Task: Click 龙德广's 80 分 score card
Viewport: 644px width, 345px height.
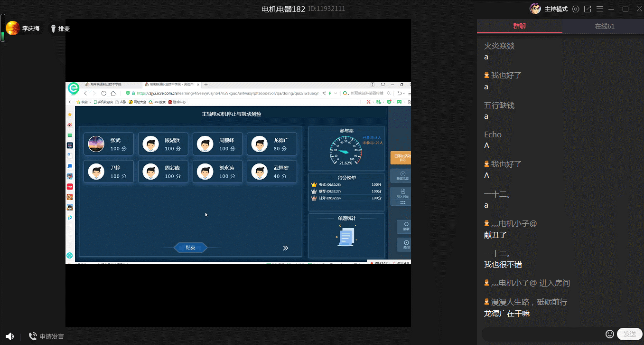Action: [x=272, y=144]
